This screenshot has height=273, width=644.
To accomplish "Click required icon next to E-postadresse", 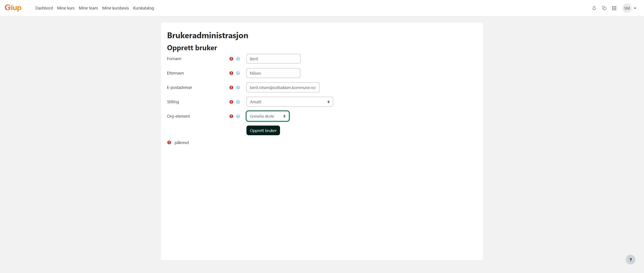I will coord(231,87).
